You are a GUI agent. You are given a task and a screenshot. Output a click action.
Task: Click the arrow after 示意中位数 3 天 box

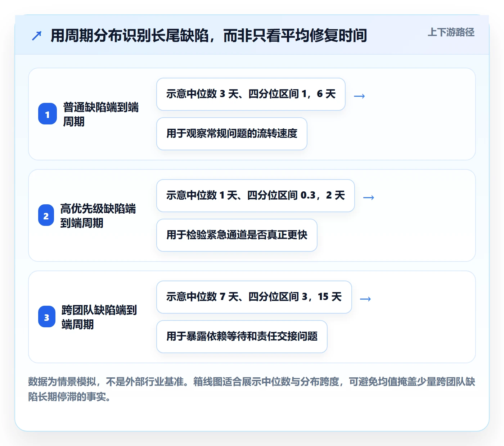click(x=359, y=96)
